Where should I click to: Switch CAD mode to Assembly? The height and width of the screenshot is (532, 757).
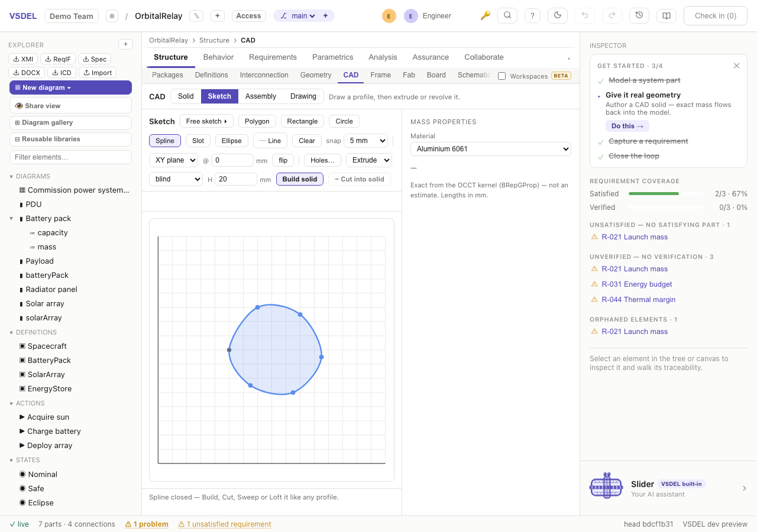pos(261,96)
